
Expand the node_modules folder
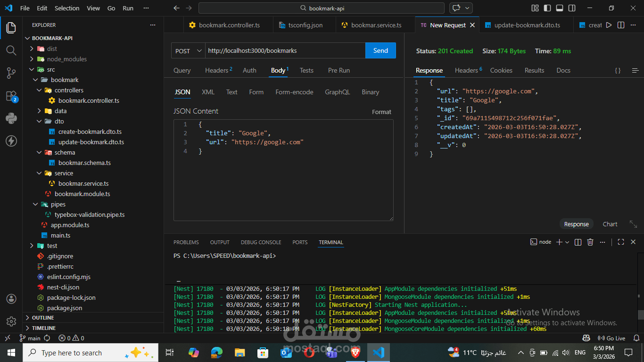point(33,59)
